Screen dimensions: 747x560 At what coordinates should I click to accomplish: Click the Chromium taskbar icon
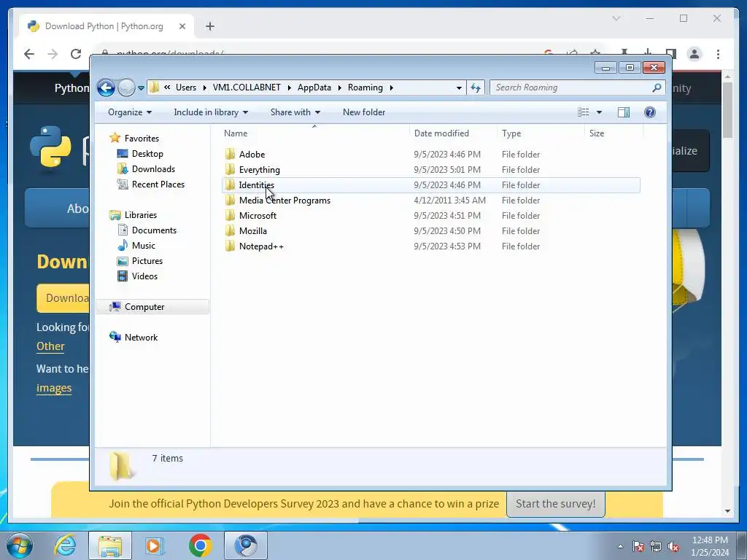coord(245,545)
